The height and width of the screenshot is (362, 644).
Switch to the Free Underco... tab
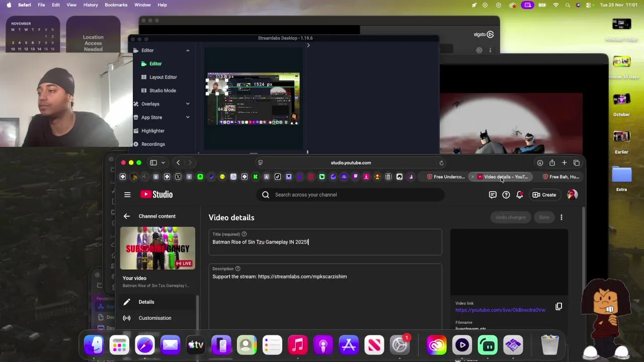[446, 177]
